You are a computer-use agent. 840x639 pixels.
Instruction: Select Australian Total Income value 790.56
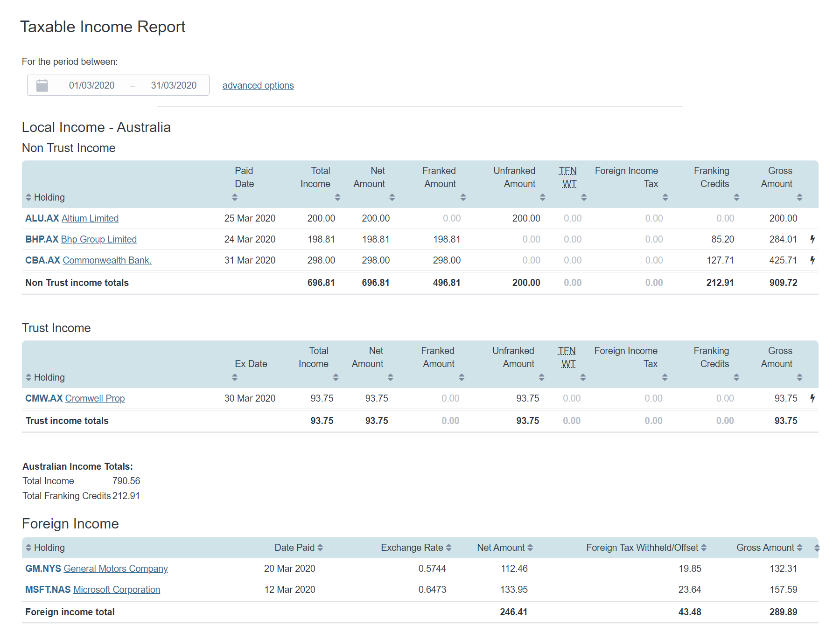click(x=126, y=481)
